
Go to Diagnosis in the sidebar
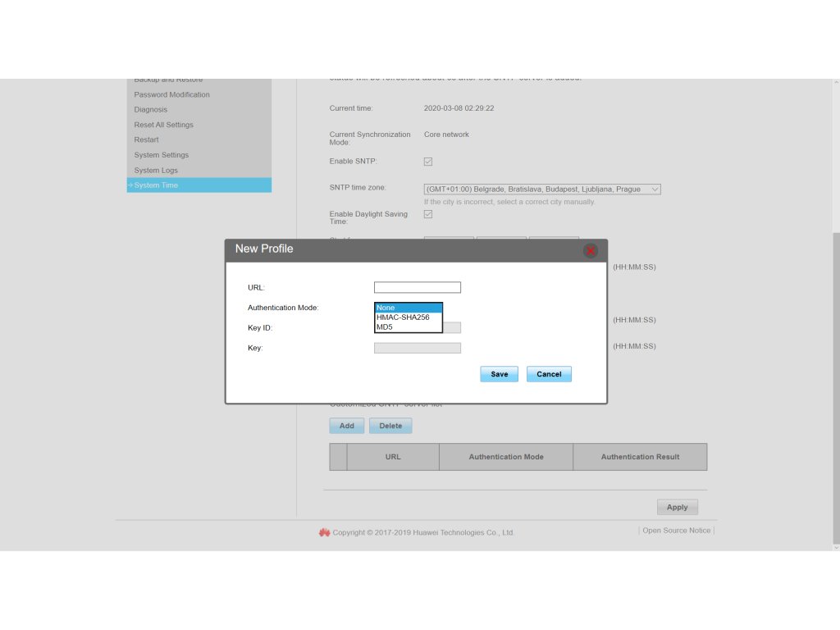151,109
